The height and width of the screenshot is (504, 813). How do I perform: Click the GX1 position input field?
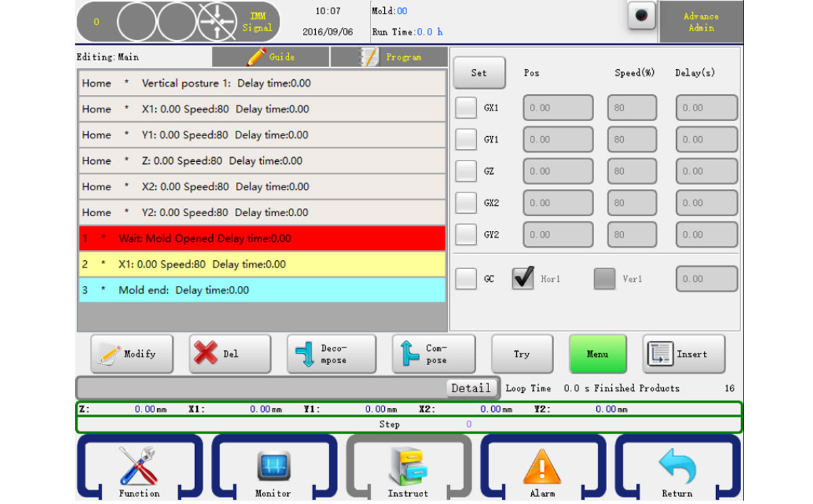[x=558, y=108]
